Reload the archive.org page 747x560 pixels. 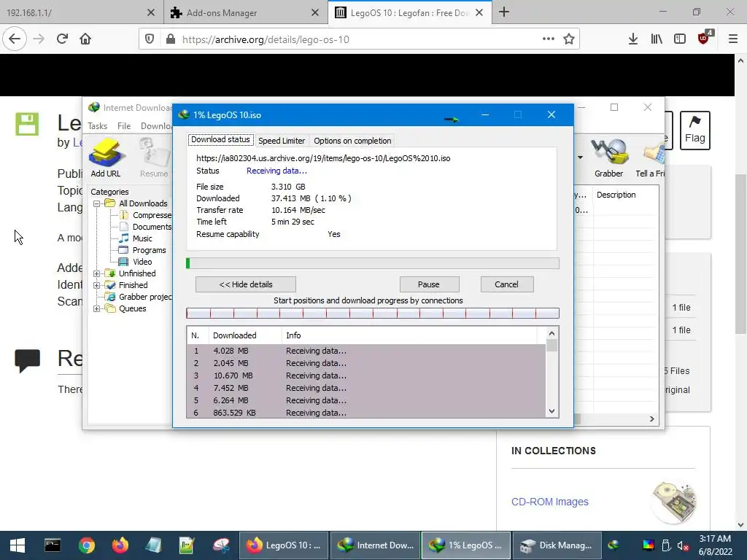[x=62, y=39]
